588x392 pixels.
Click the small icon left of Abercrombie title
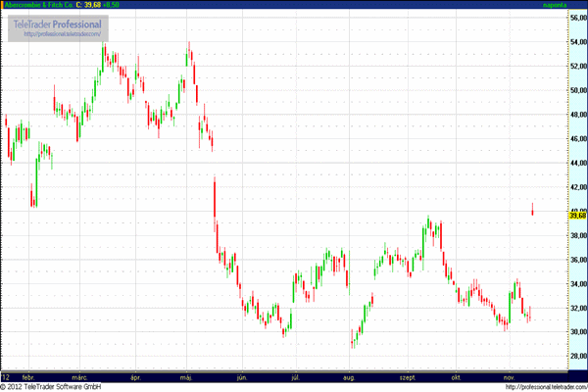click(x=3, y=5)
